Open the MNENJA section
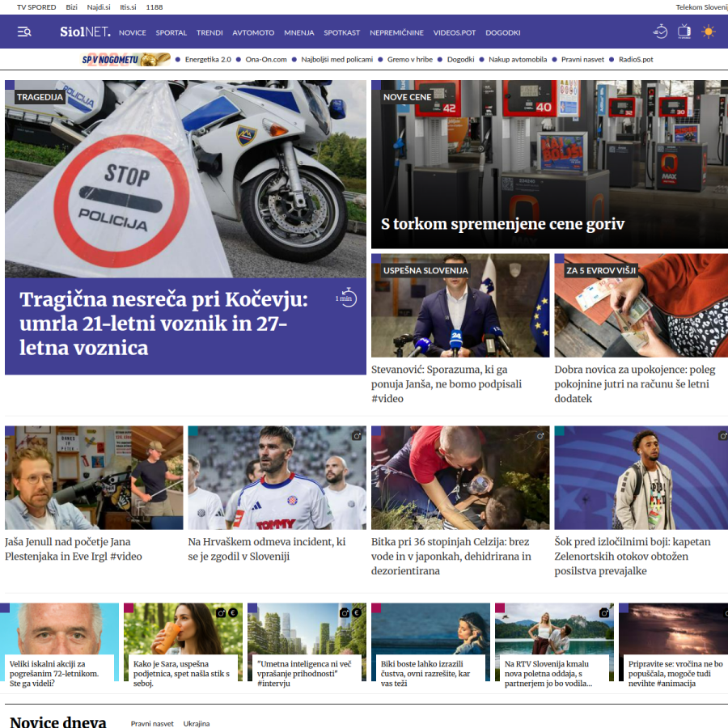728x728 pixels. pyautogui.click(x=299, y=32)
